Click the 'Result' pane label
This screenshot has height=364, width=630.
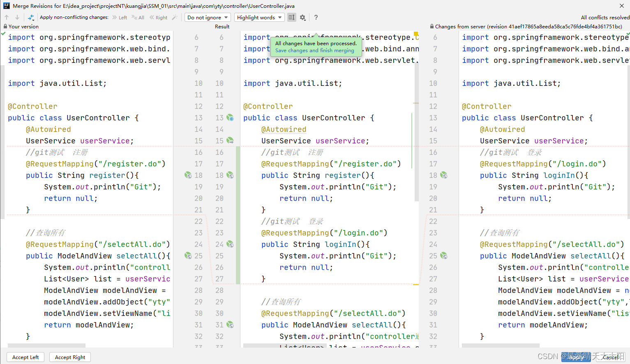coord(222,27)
